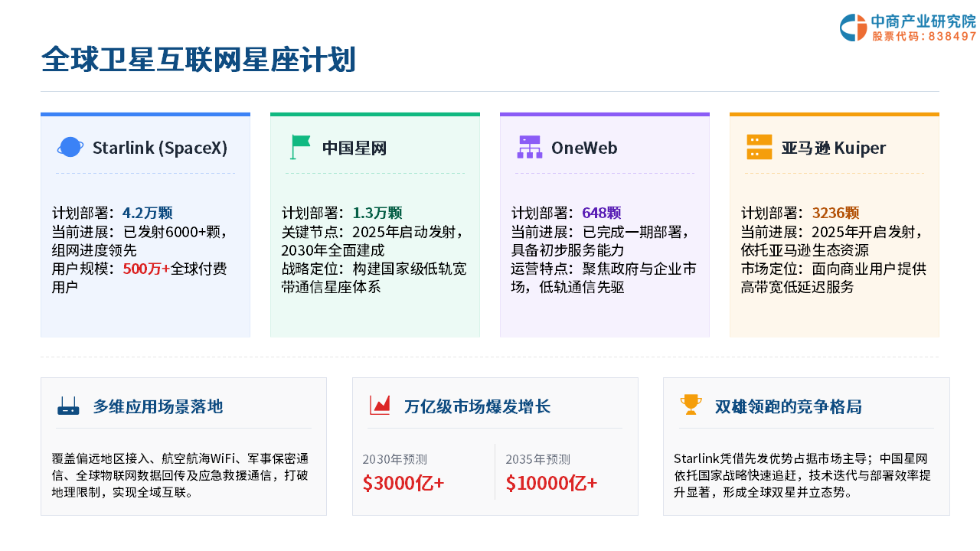This screenshot has height=551, width=980.
Task: Select the stock code 股票代码: 838497
Action: click(x=924, y=36)
